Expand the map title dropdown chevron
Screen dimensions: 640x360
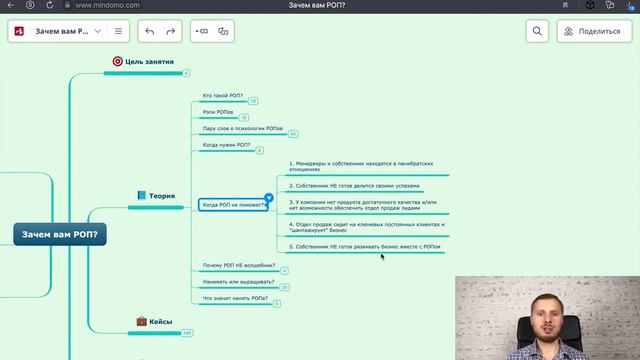pyautogui.click(x=98, y=31)
